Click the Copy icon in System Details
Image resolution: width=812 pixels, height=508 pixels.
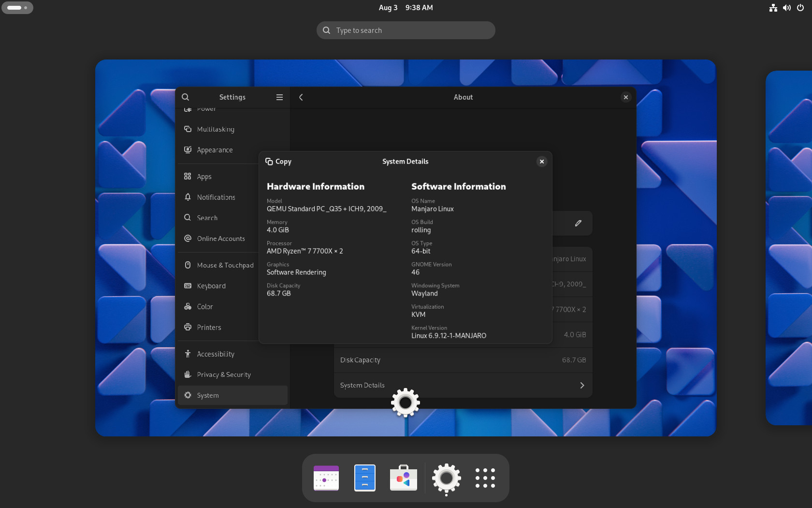point(269,162)
